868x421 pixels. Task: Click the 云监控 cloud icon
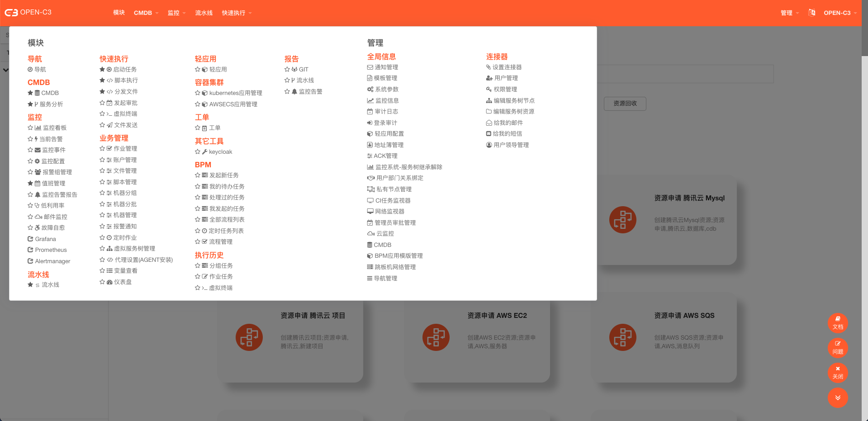[x=371, y=233]
